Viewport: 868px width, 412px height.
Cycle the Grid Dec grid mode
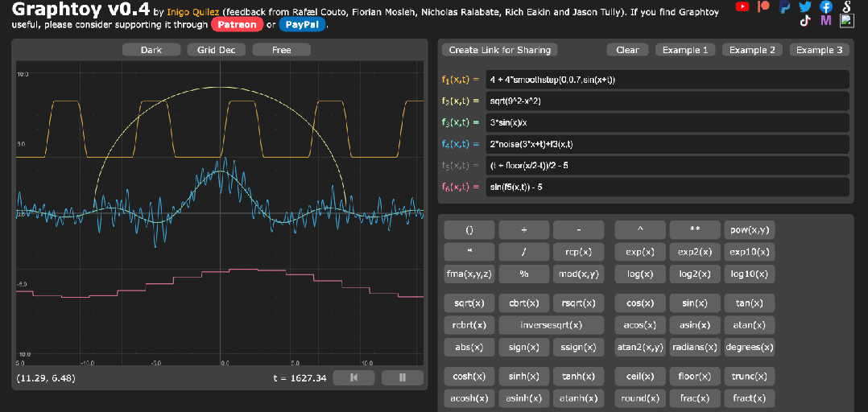[x=217, y=50]
